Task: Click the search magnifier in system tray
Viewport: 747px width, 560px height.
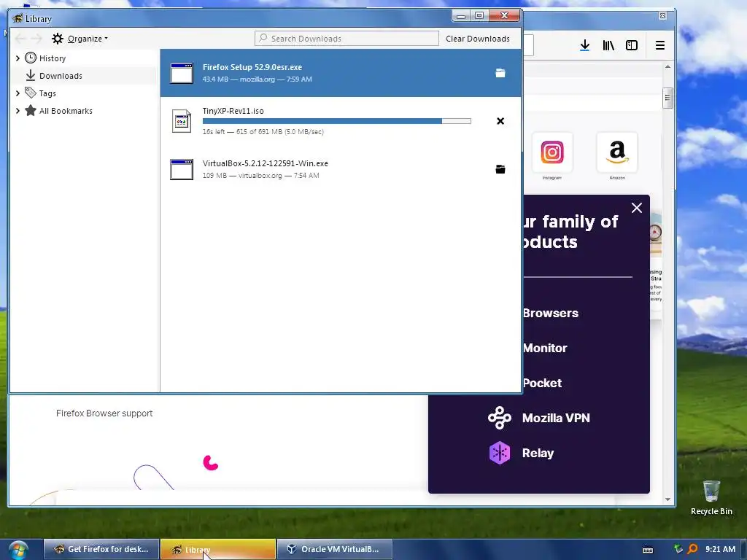Action: (693, 549)
